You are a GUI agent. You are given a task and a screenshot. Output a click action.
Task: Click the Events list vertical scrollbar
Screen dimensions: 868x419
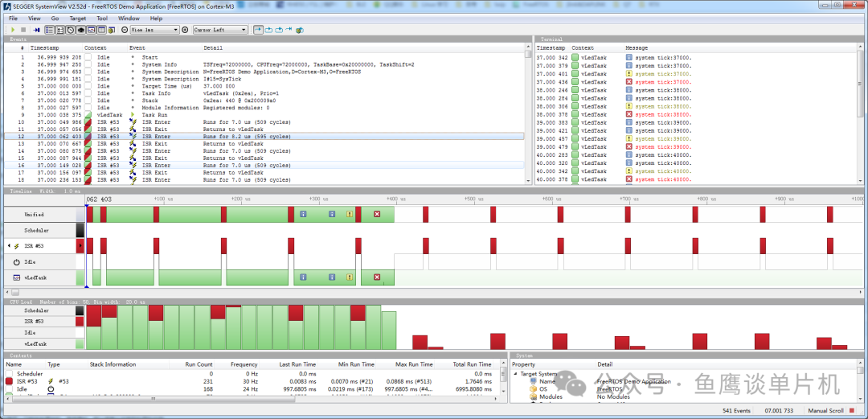[x=528, y=113]
